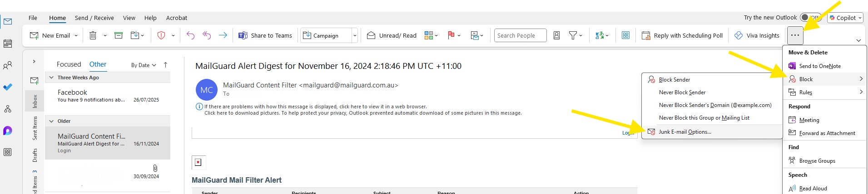The height and width of the screenshot is (194, 868).
Task: Open the Help tab
Action: pyautogui.click(x=150, y=18)
